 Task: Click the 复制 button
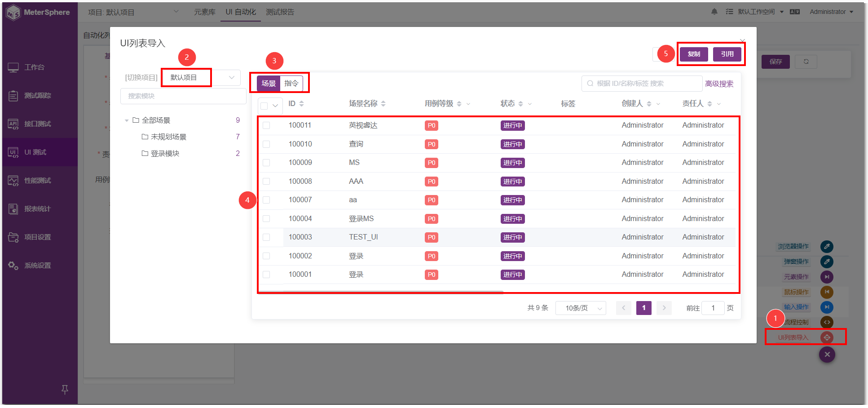694,54
